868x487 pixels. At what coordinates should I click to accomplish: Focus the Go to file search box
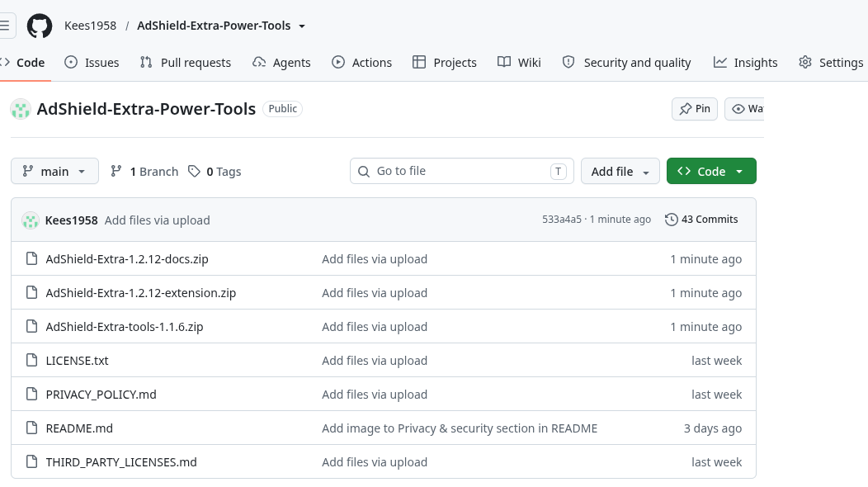(x=462, y=171)
